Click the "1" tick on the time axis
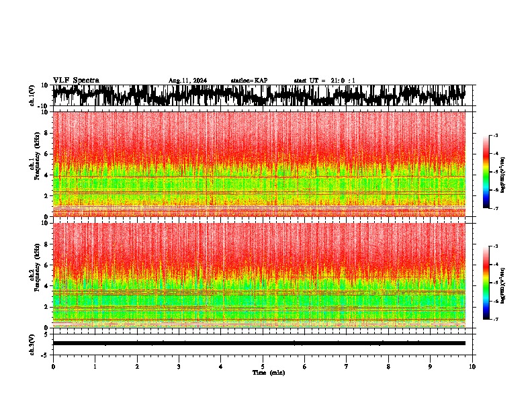This screenshot has width=532, height=411. click(95, 367)
